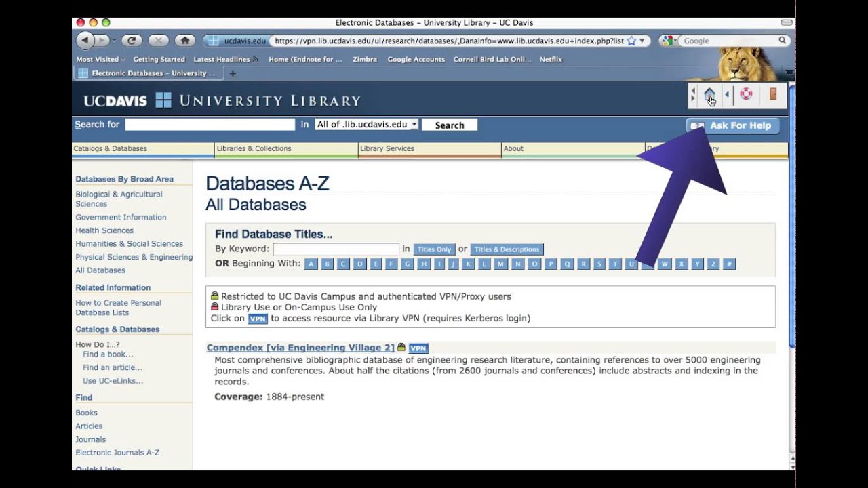
Task: Open Physical Sciences & Engineering link
Action: [134, 258]
